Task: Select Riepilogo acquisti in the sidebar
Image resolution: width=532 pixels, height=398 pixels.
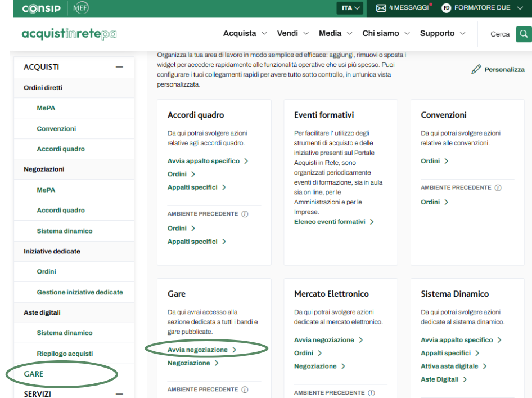Action: pyautogui.click(x=65, y=354)
